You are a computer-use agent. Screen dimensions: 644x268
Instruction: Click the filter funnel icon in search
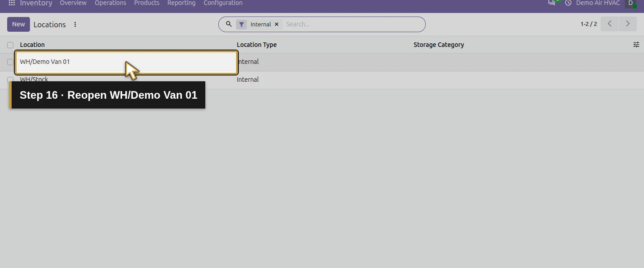click(241, 25)
